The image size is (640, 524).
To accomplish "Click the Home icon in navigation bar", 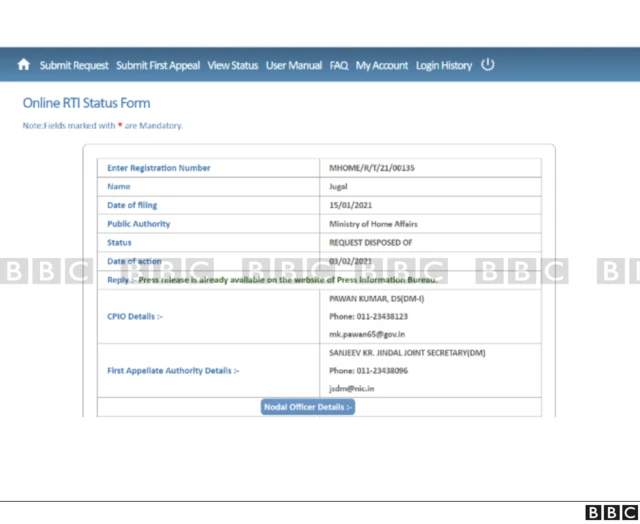I will [24, 65].
